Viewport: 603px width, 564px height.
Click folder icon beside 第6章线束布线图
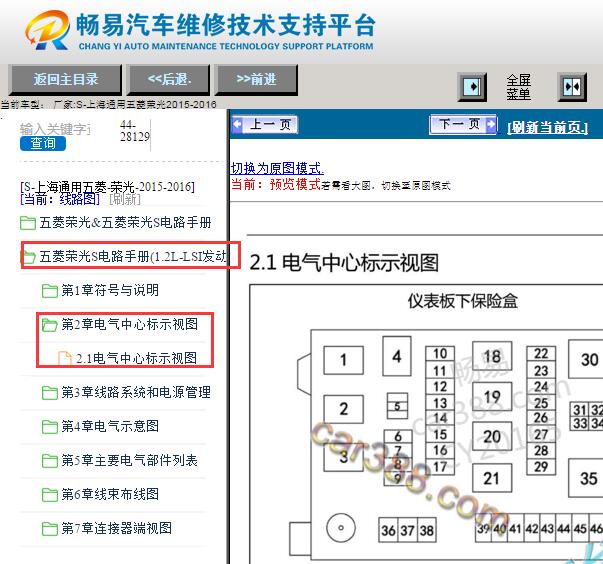[50, 495]
